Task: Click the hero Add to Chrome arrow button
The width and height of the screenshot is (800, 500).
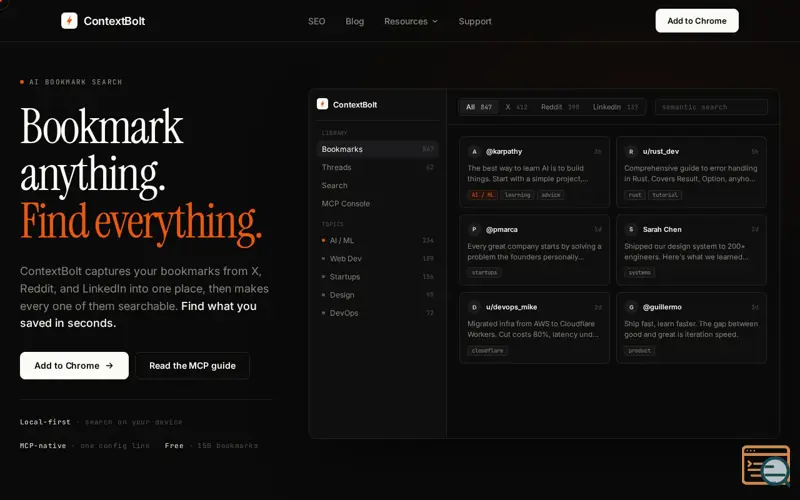Action: click(x=74, y=365)
